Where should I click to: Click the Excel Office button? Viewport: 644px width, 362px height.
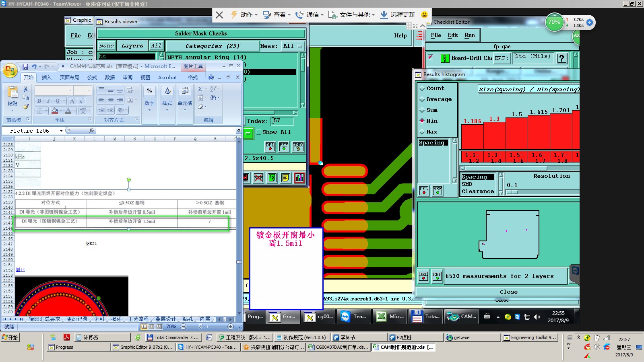[10, 70]
